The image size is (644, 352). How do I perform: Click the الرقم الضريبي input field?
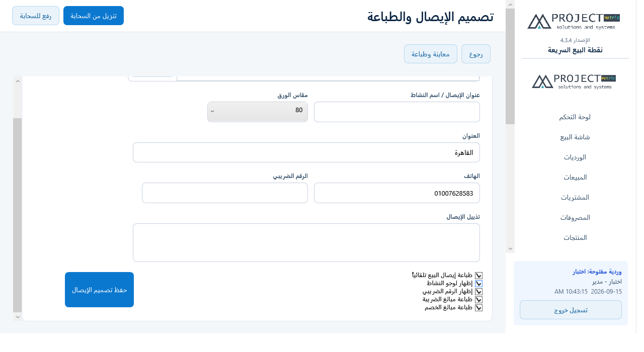coord(225,193)
